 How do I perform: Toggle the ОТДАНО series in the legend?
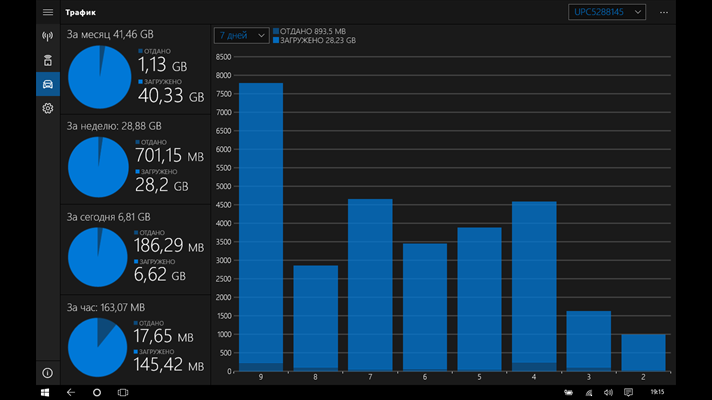[x=309, y=31]
